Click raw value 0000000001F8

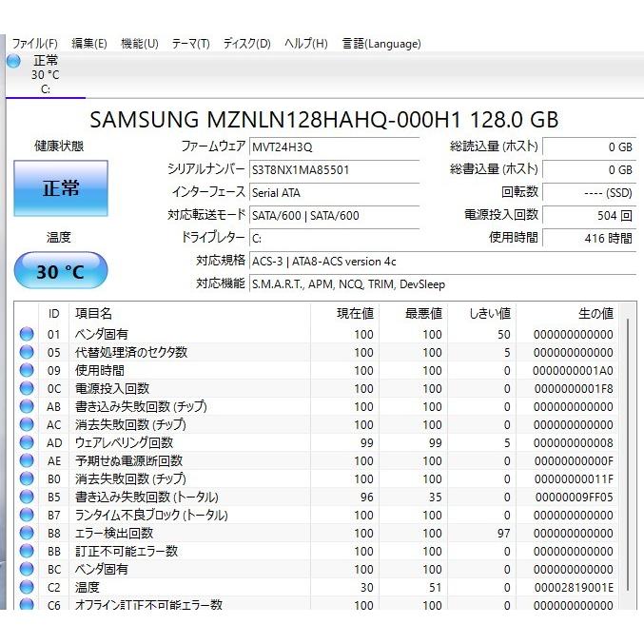pyautogui.click(x=574, y=388)
